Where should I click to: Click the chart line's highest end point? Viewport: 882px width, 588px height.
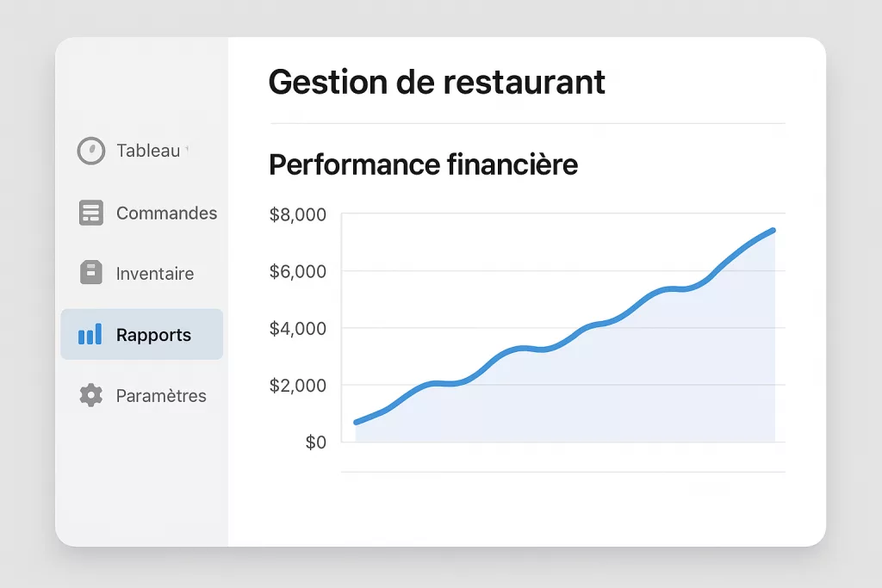point(773,230)
